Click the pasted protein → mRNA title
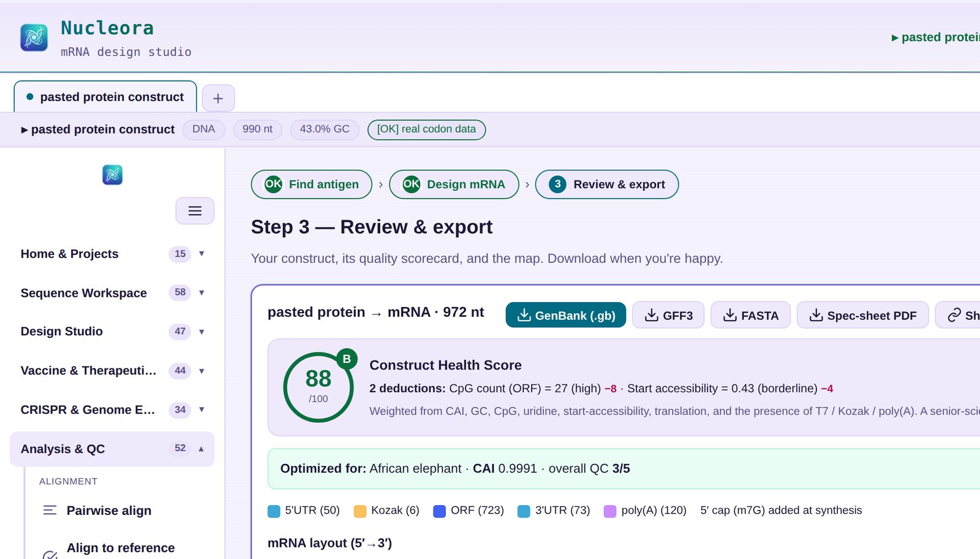This screenshot has width=980, height=559. tap(375, 313)
